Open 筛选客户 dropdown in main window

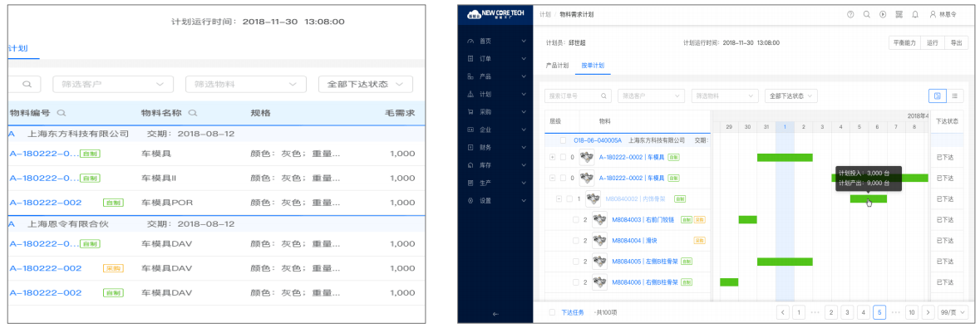[x=651, y=96]
